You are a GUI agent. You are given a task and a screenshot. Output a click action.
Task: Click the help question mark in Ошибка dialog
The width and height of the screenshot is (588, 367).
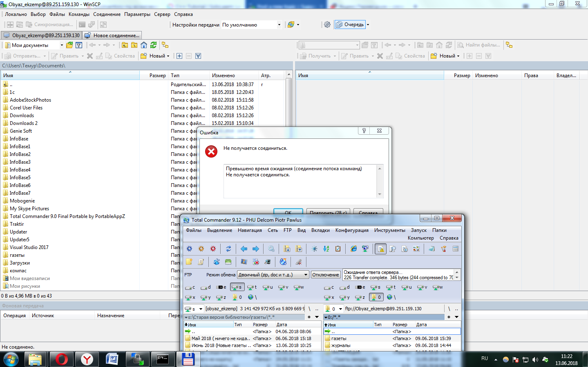364,131
